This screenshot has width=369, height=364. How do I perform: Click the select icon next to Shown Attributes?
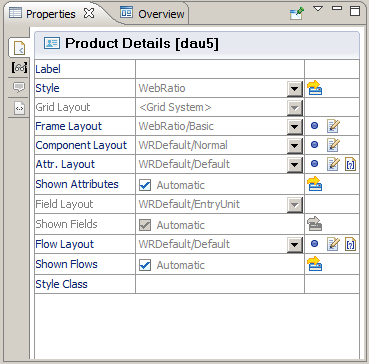tap(314, 184)
